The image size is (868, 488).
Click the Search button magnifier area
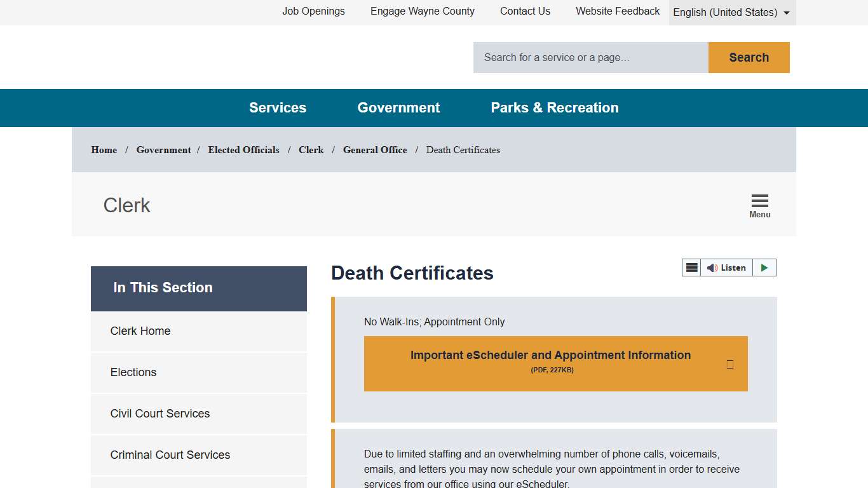749,57
